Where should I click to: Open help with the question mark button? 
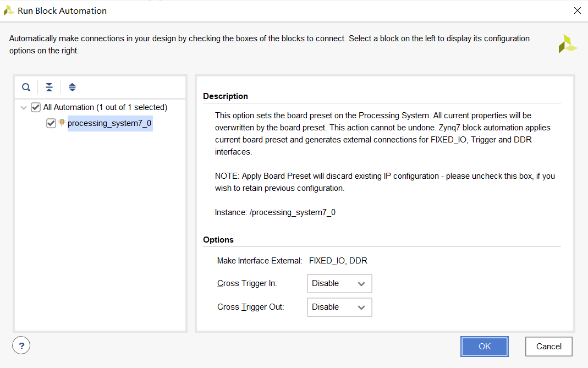(x=21, y=345)
